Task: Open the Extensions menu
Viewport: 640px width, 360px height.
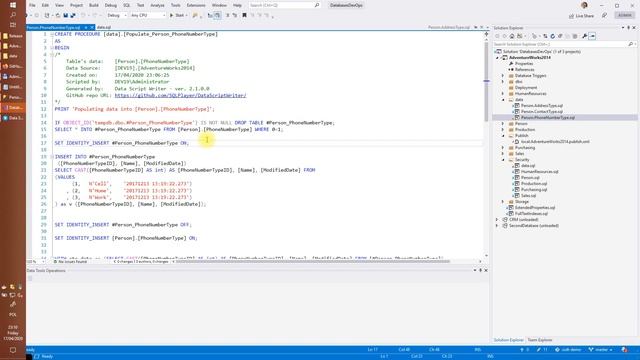Action: tap(196, 5)
